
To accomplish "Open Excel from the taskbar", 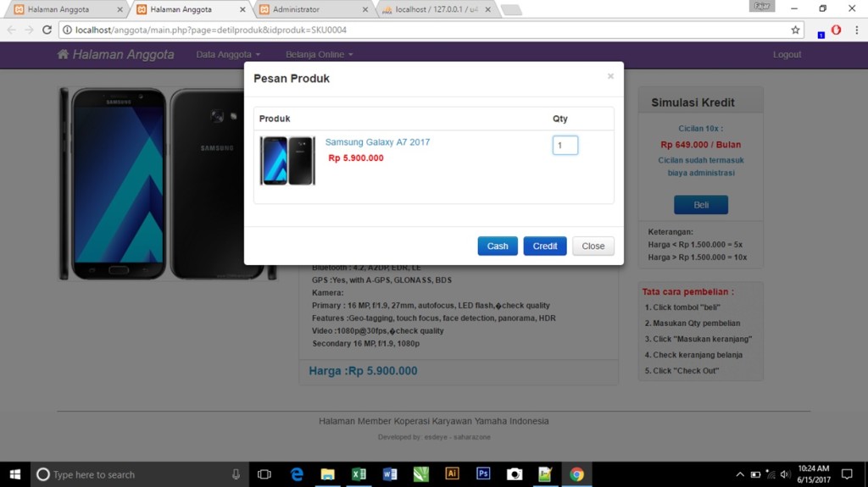I will pos(359,474).
